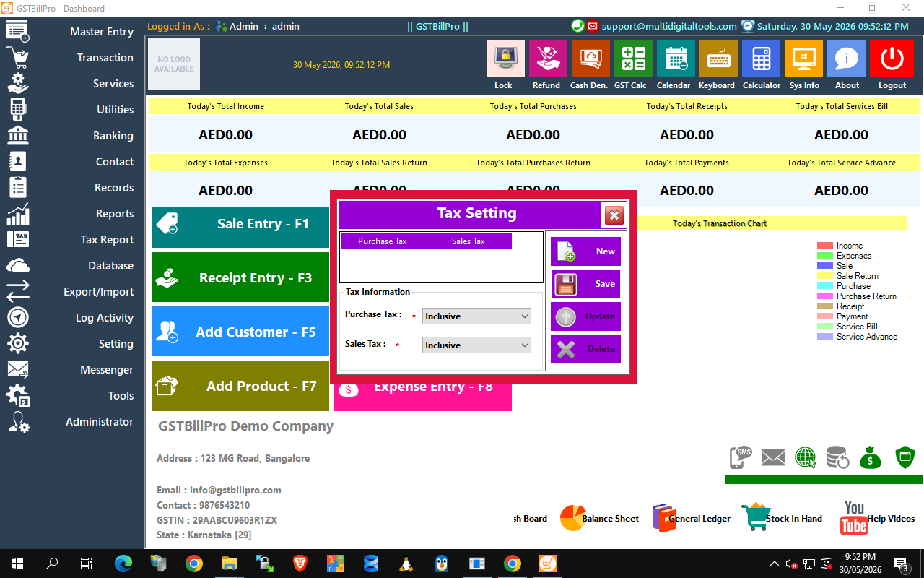Image resolution: width=924 pixels, height=578 pixels.
Task: Click the envelope email icon near SMS
Action: click(x=772, y=457)
